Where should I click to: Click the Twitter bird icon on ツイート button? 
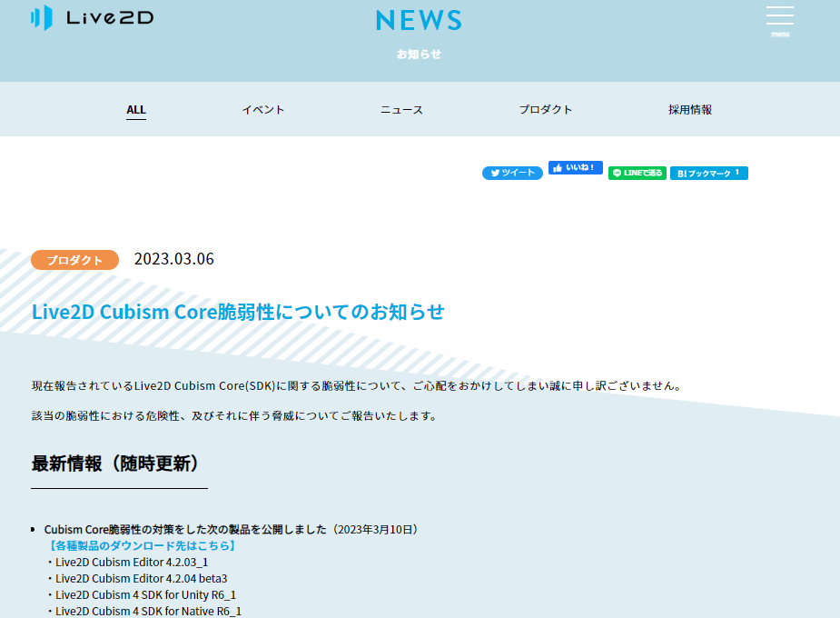[495, 173]
